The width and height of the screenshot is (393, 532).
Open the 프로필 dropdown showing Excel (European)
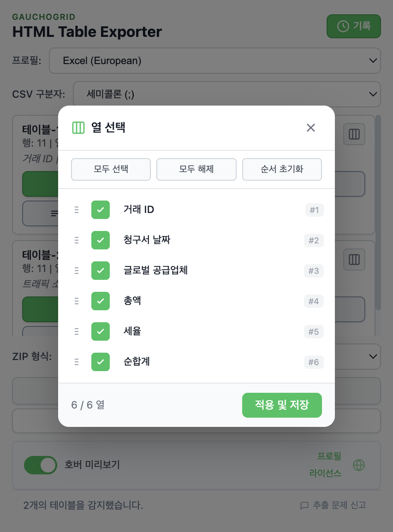tap(215, 60)
